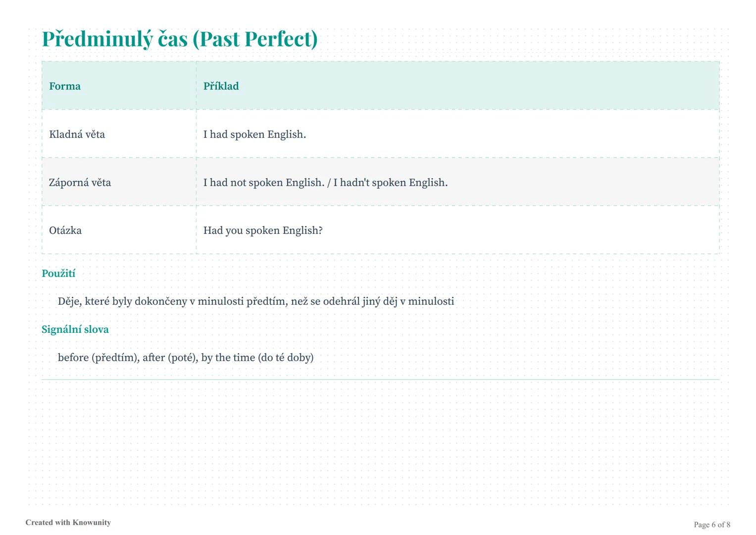Click the "Předminulý čas (Past Perfect)" page title
This screenshot has width=756, height=535.
tap(179, 39)
